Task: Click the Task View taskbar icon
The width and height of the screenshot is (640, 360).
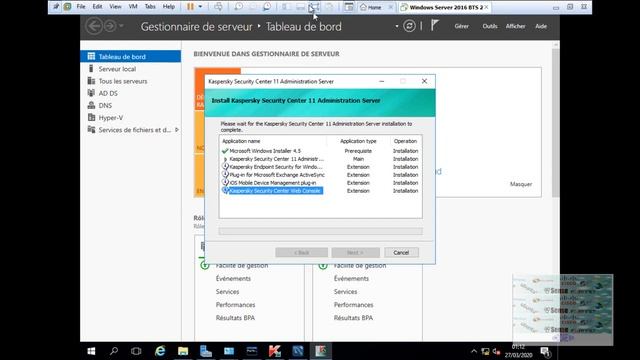Action: (x=136, y=351)
